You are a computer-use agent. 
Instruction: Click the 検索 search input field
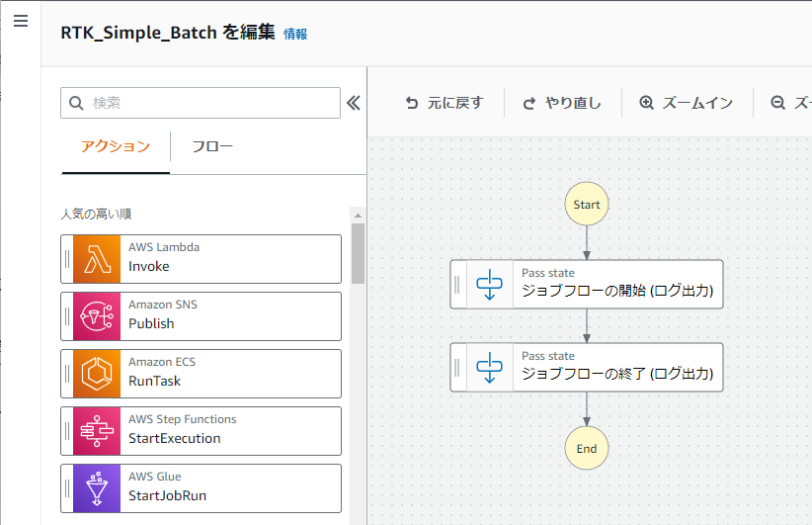201,103
